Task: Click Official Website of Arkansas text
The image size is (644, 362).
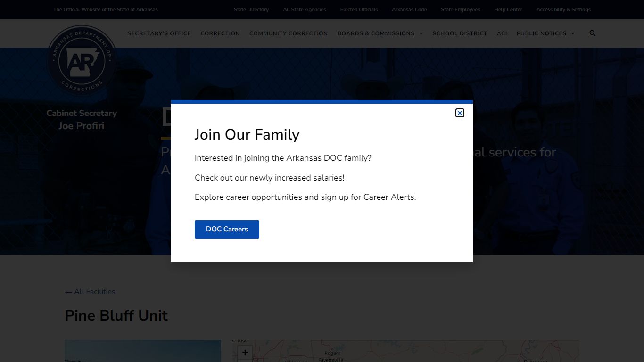Action: [x=106, y=9]
